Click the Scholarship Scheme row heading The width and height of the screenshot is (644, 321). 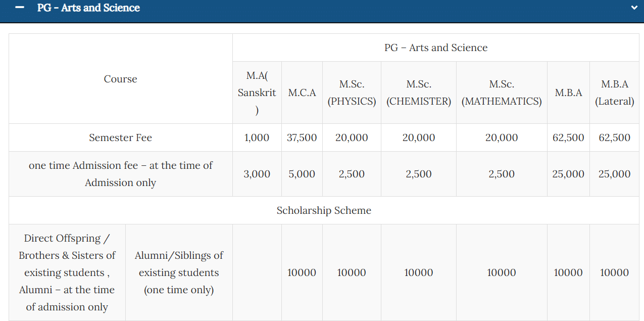(x=324, y=210)
